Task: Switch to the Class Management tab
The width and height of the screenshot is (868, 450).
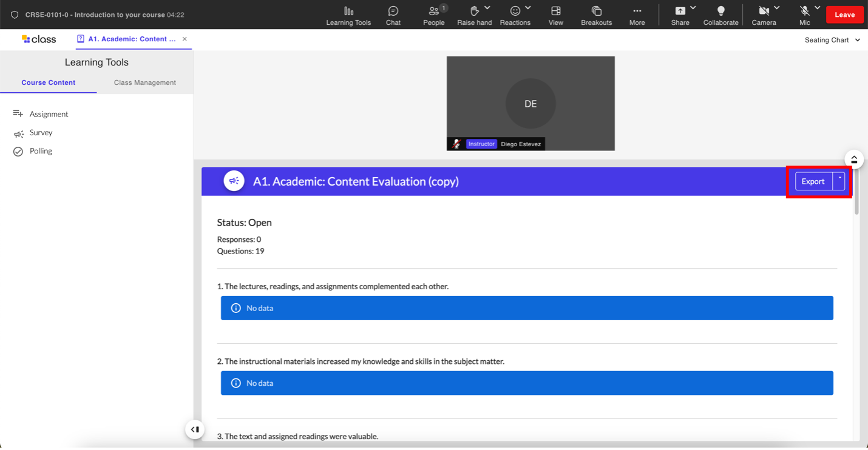Action: 144,82
